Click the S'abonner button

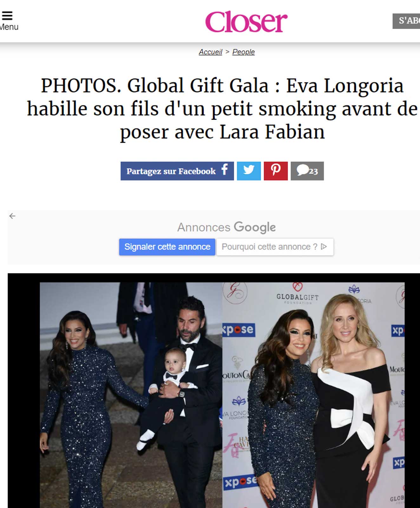(x=406, y=21)
